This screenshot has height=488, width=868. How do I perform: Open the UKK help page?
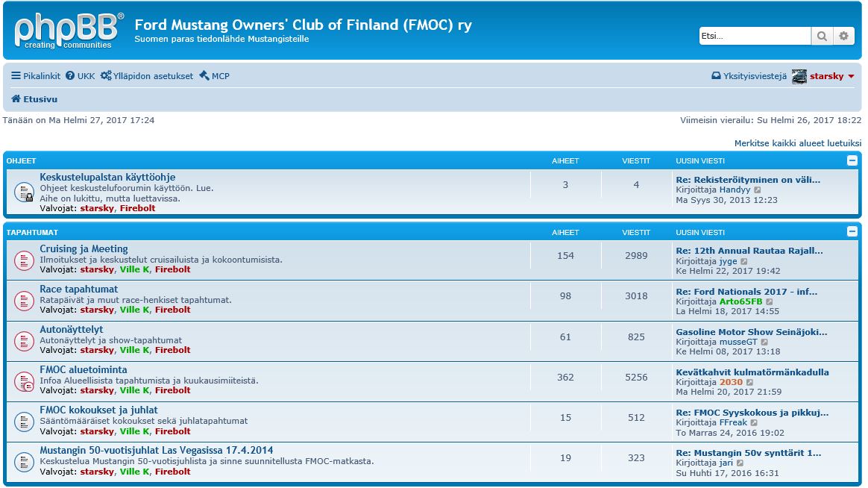tap(81, 76)
